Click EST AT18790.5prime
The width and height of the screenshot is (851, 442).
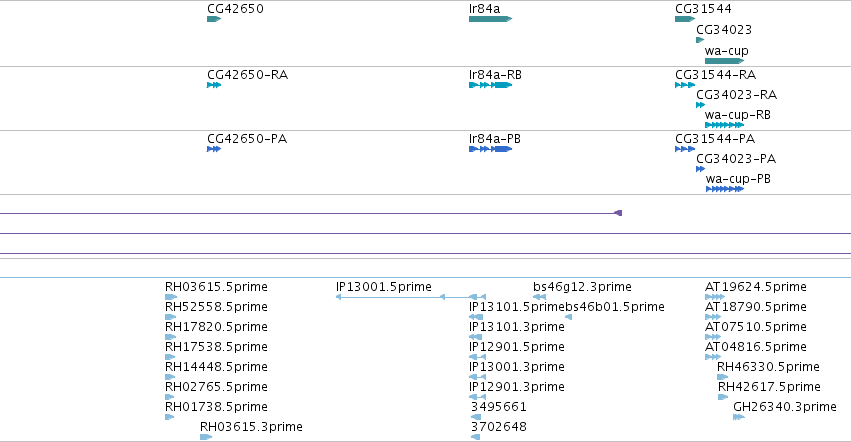coord(755,307)
